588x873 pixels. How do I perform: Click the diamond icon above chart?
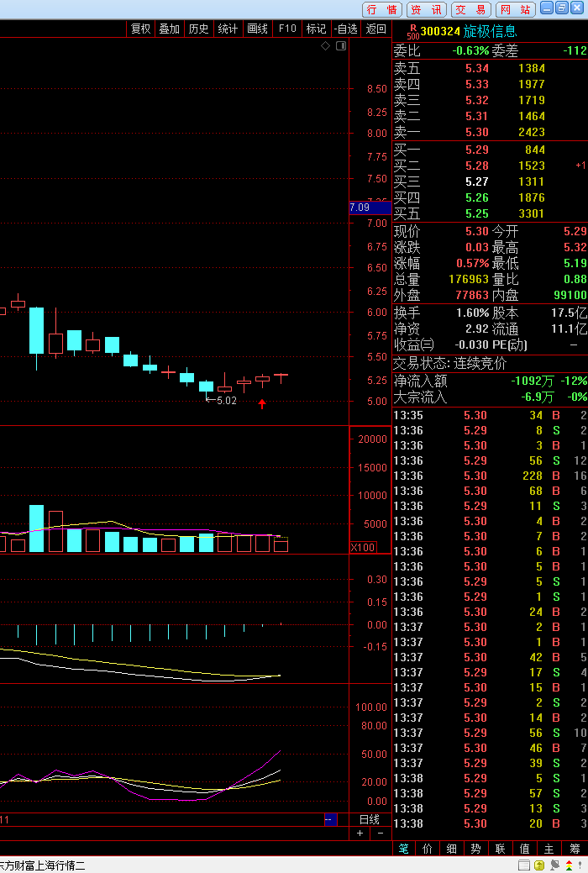click(x=326, y=45)
